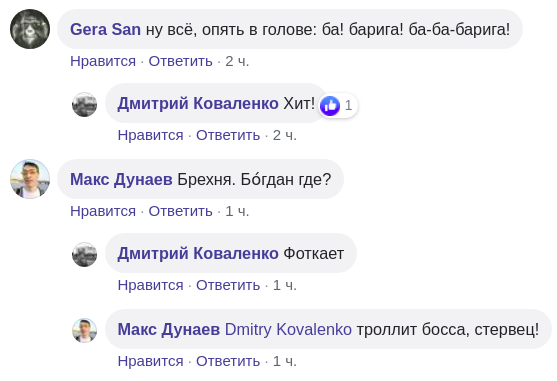This screenshot has width=557, height=381.
Task: Open Макс Дунаев avatar beside "Брехня" comment
Action: tap(30, 179)
